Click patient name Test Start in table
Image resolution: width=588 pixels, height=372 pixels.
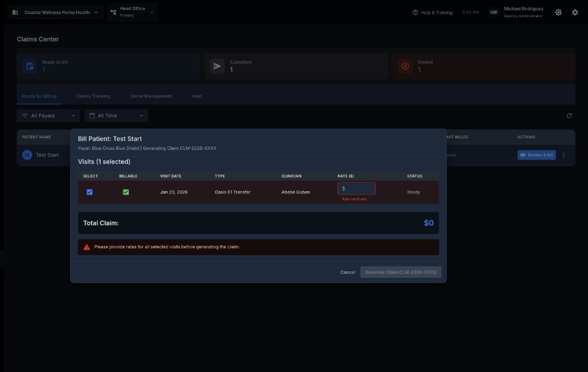tap(47, 155)
